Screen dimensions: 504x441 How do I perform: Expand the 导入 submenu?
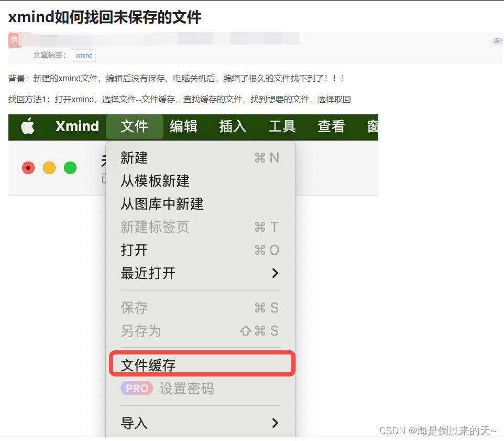(200, 423)
